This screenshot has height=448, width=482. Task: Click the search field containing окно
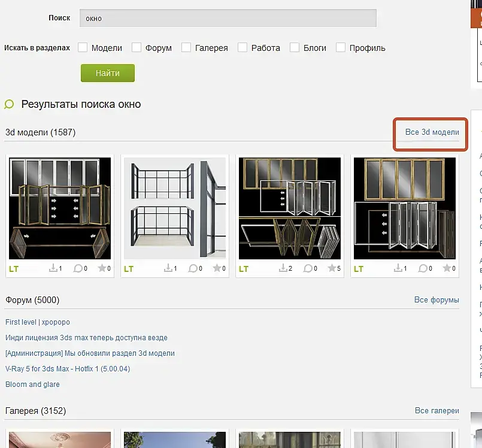228,18
